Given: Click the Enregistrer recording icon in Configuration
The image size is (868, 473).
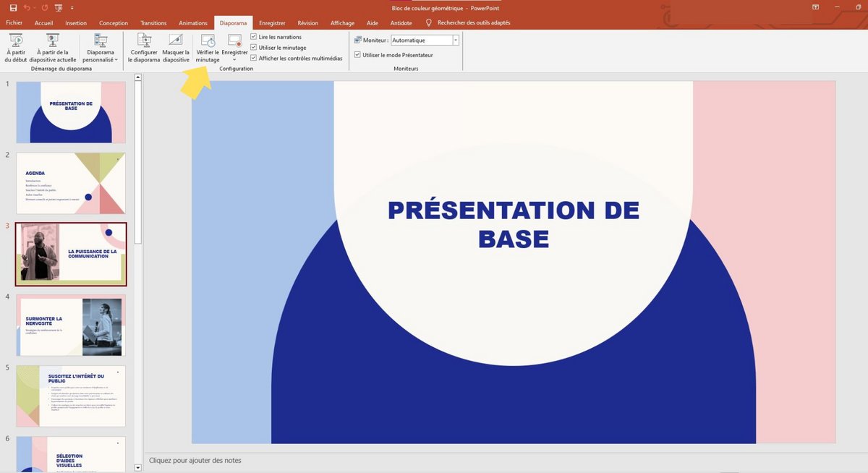Looking at the screenshot, I should pos(234,41).
